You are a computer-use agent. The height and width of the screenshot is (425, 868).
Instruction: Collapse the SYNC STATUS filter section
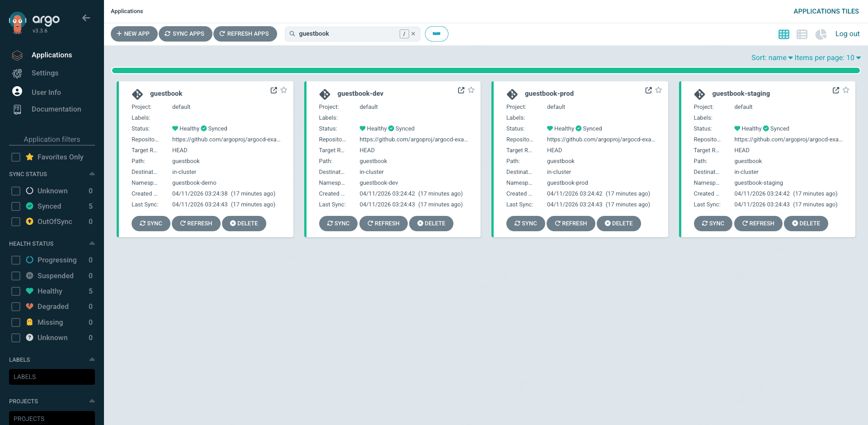[x=92, y=174]
